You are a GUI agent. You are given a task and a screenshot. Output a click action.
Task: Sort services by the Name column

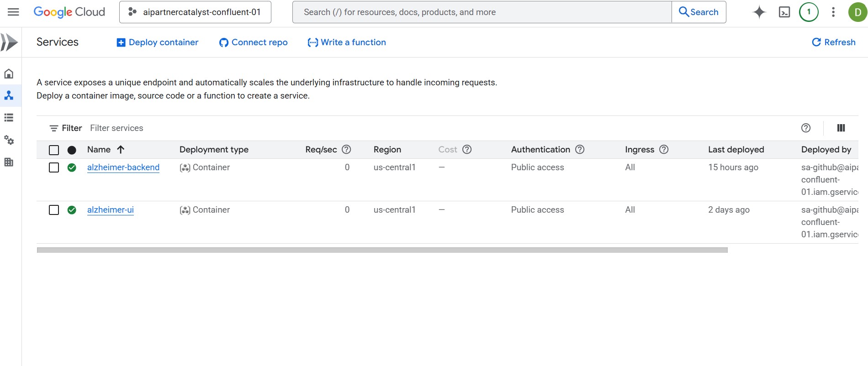click(x=99, y=149)
